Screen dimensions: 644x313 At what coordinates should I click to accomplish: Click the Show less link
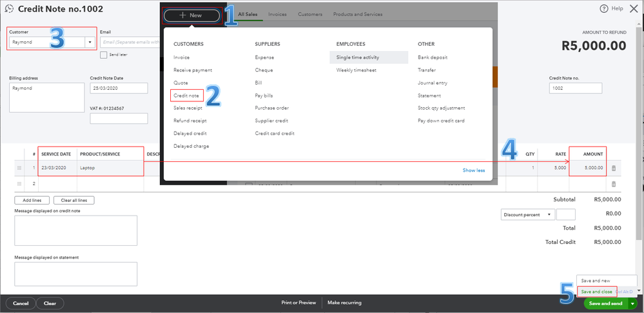(474, 170)
